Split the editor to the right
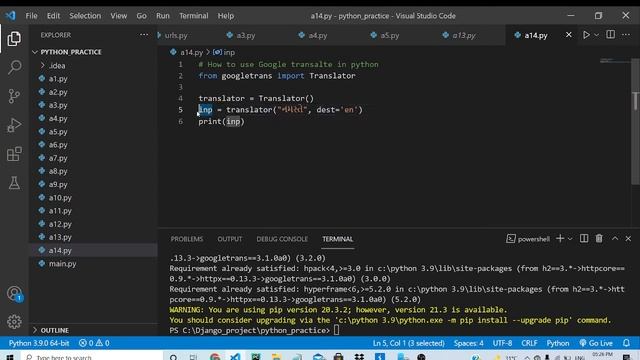640x360 pixels. click(610, 35)
